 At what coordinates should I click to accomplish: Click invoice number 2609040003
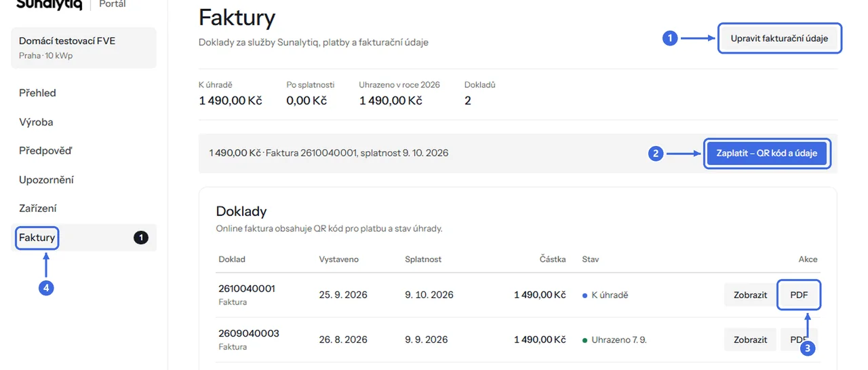click(x=249, y=333)
